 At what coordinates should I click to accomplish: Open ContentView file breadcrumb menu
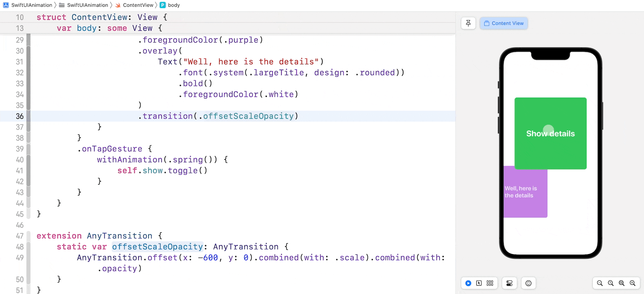point(138,5)
